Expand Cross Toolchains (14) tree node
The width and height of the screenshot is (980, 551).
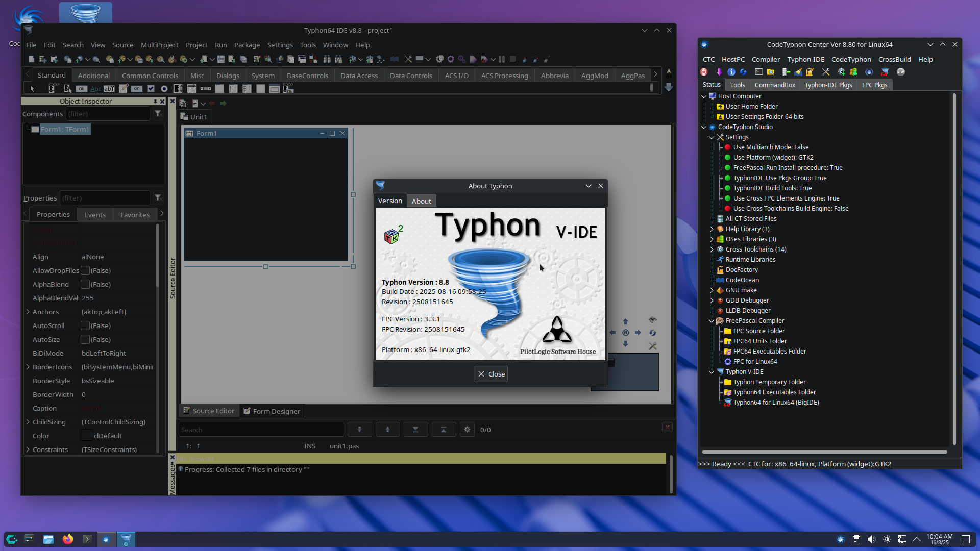tap(712, 249)
